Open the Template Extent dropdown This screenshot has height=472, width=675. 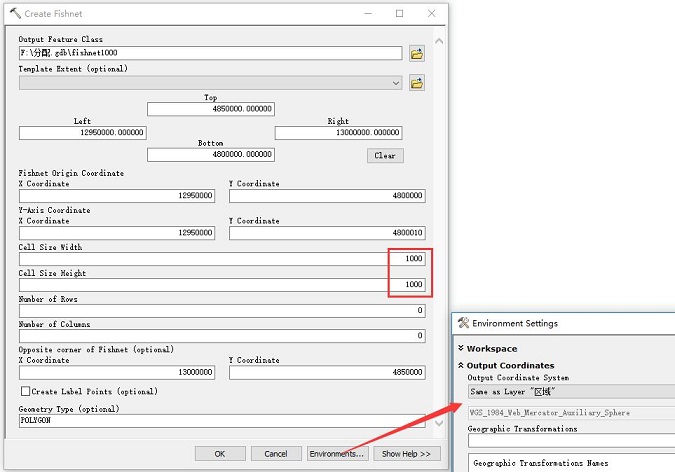[396, 83]
